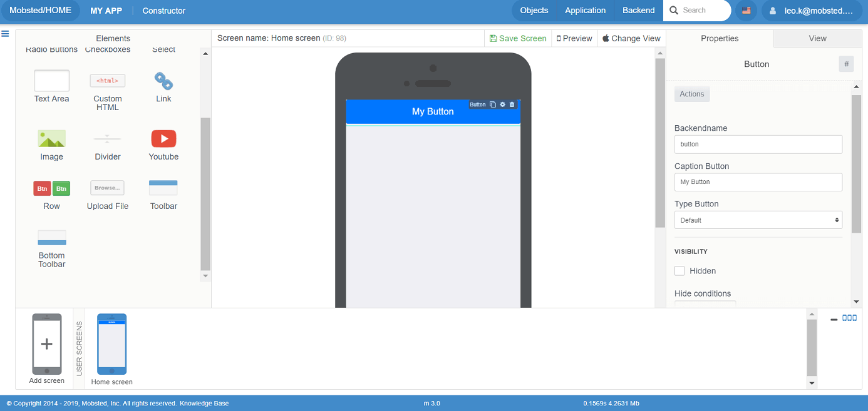Open the Knowledge Base link
This screenshot has width=868, height=411.
[204, 403]
